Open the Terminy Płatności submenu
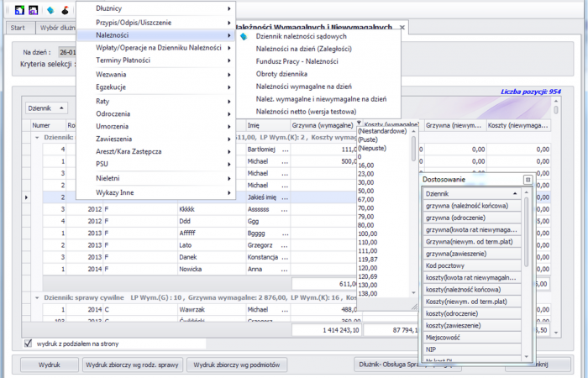 [155, 60]
